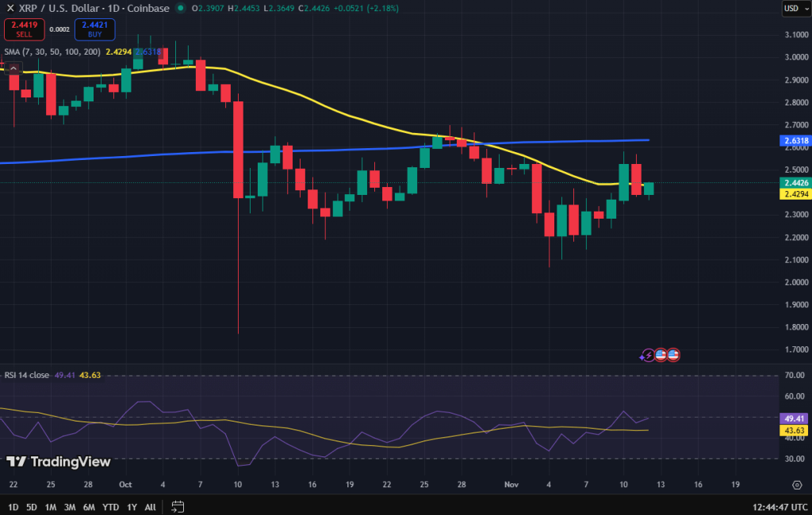Click the yellow 43.63 RSI axis label
Screen dimensions: 812x515
pos(794,431)
